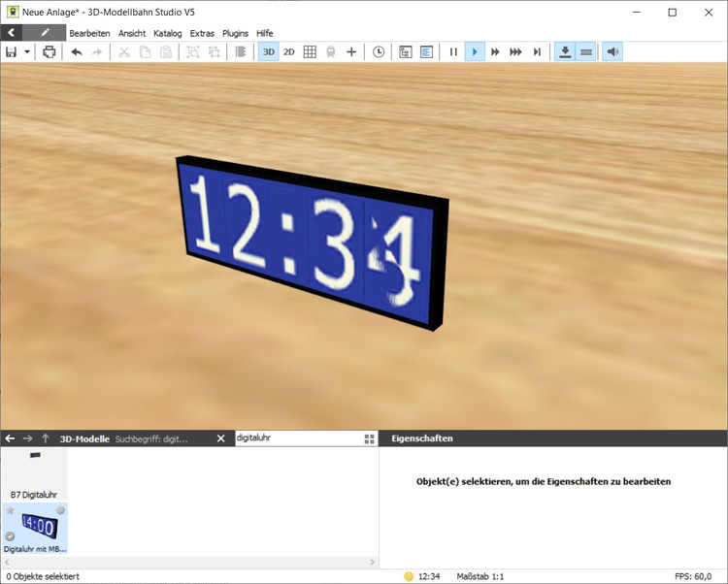Open the Bearbeiten menu
Image resolution: width=728 pixels, height=584 pixels.
pos(89,33)
